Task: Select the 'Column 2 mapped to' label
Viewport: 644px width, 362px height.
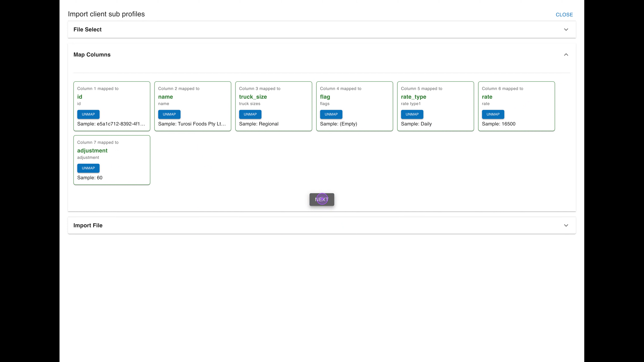Action: pyautogui.click(x=179, y=89)
